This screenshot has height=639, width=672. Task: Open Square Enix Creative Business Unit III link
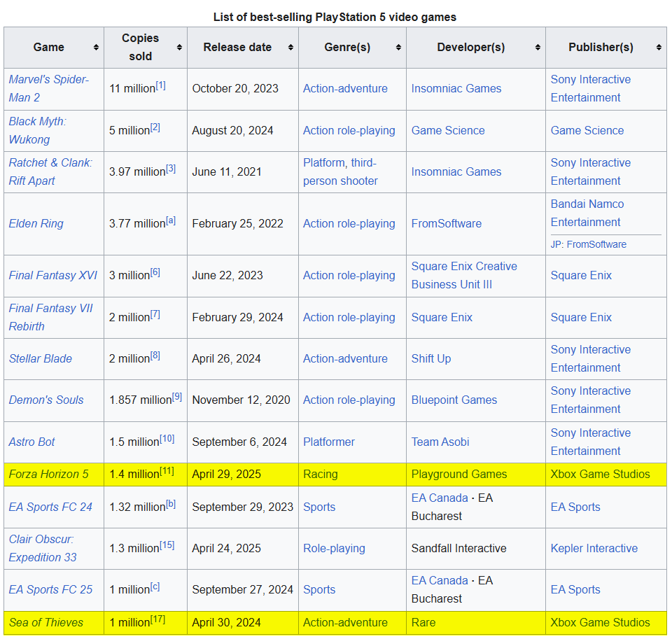pyautogui.click(x=464, y=275)
